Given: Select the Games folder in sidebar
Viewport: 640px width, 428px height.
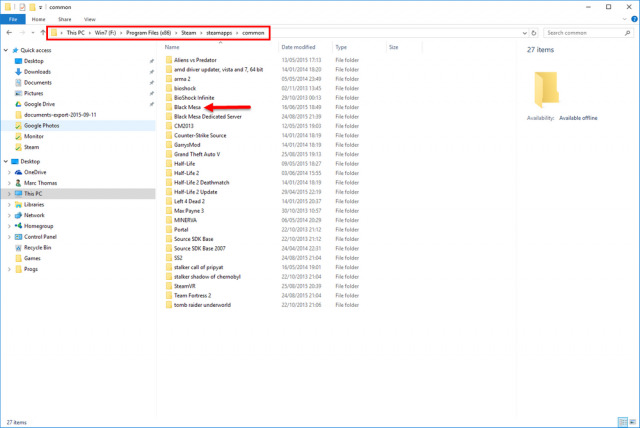Looking at the screenshot, I should tap(32, 258).
